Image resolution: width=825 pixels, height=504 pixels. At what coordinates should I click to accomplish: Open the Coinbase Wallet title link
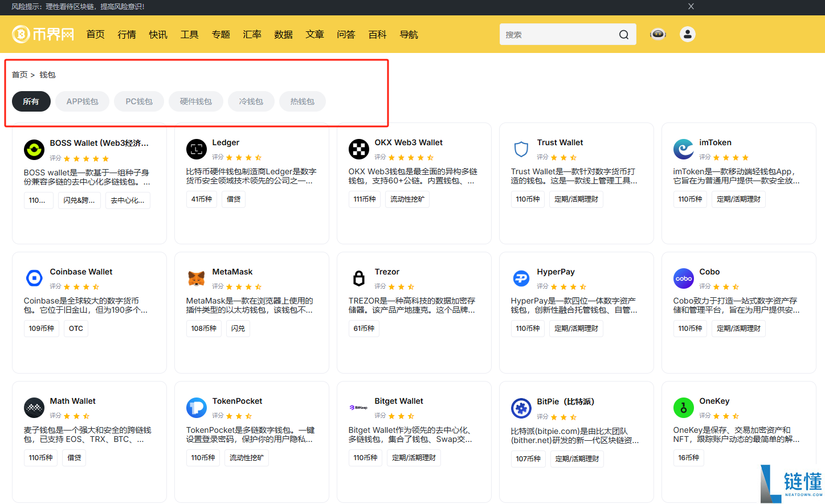81,272
